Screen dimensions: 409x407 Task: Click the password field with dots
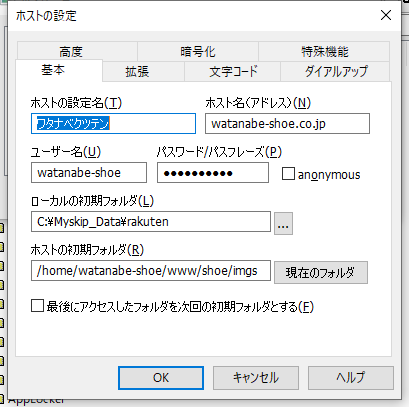(x=213, y=173)
